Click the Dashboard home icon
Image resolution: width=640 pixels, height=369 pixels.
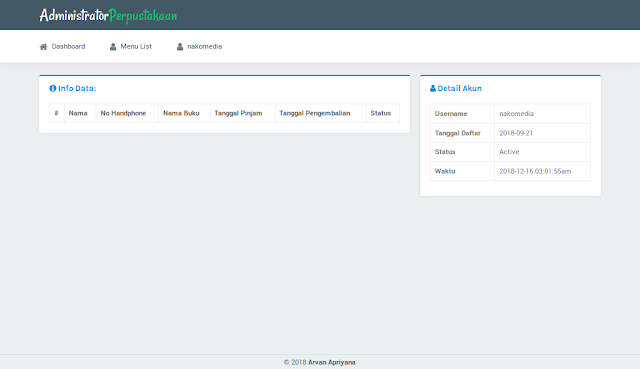click(x=43, y=47)
